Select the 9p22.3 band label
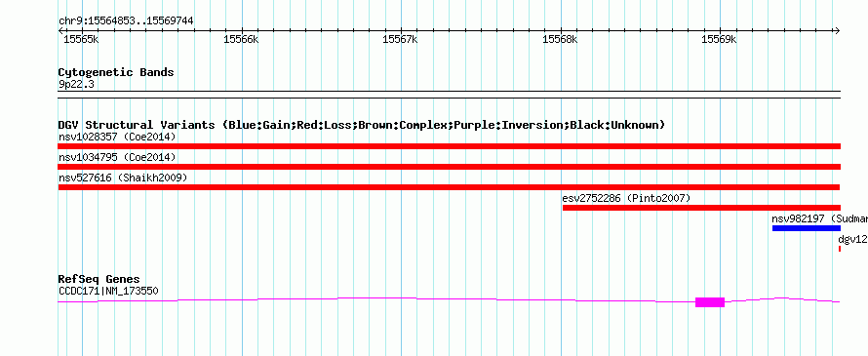 [x=76, y=85]
